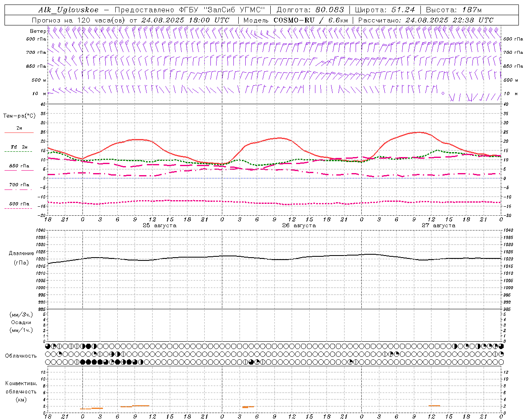Image resolution: width=525 pixels, height=420 pixels.
Task: Select the latitude value "Широта: 51.24"
Action: click(385, 10)
